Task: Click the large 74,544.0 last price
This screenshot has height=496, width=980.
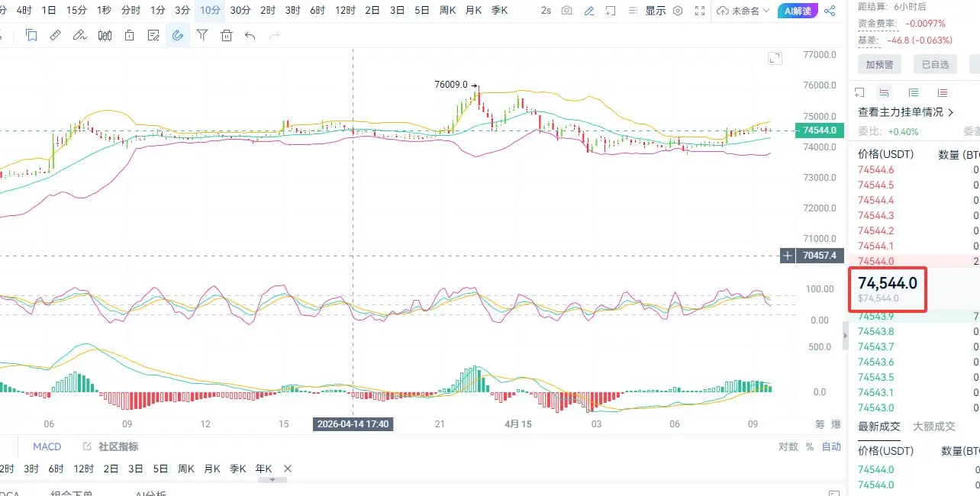Action: tap(888, 283)
